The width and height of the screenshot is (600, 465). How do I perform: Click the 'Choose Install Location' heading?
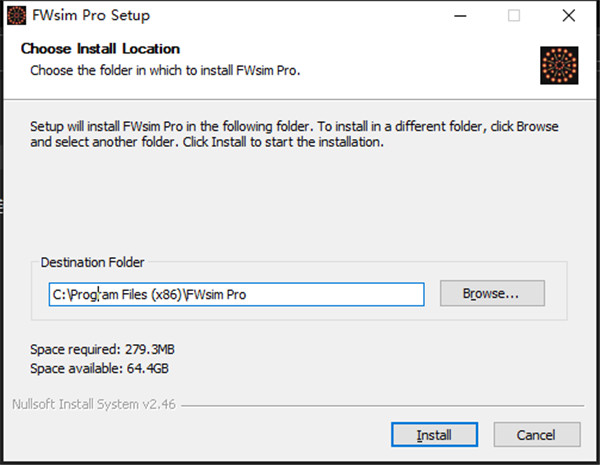coord(100,48)
